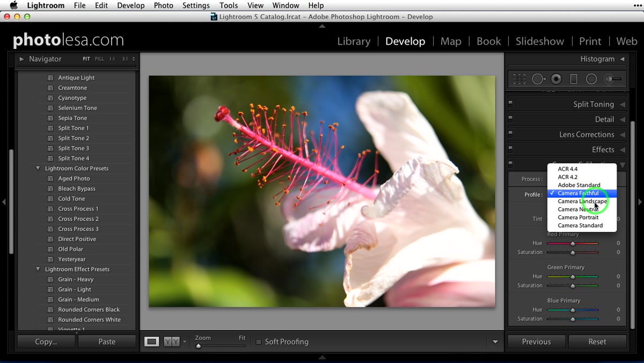Click the Antique Light preset icon
This screenshot has height=363, width=644.
point(50,78)
